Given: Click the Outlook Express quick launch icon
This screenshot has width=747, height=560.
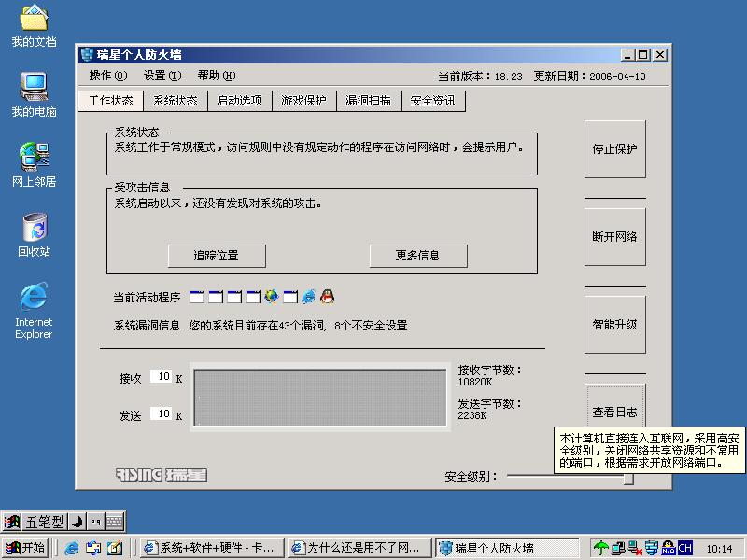Looking at the screenshot, I should tap(93, 548).
